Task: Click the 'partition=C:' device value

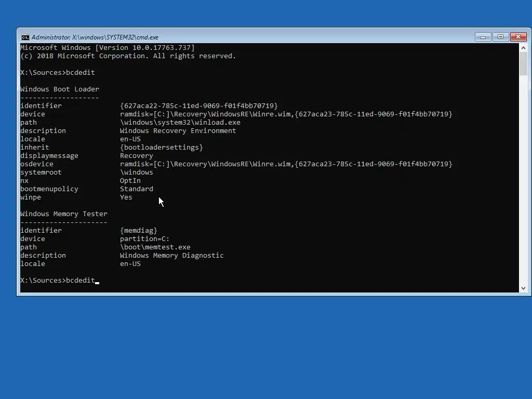Action: (144, 239)
